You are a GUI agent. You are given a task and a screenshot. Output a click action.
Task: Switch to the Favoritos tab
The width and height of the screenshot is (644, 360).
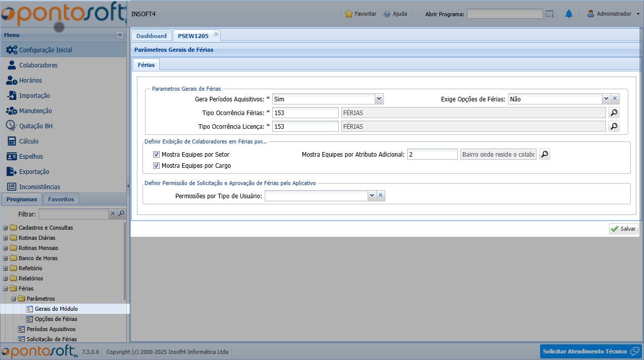click(x=61, y=199)
